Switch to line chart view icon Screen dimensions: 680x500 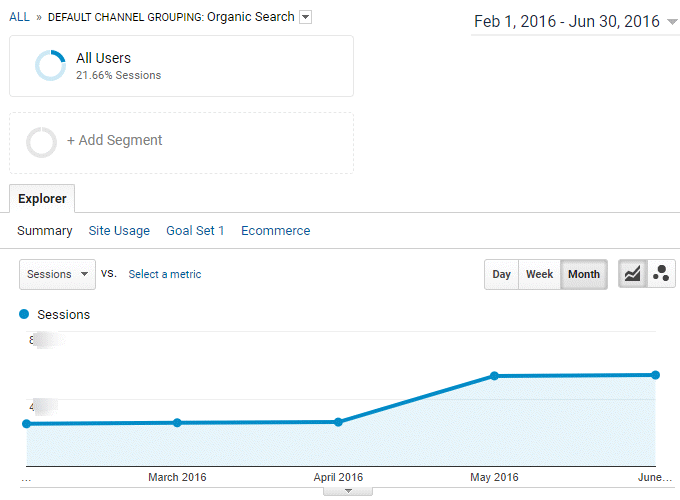coord(632,274)
